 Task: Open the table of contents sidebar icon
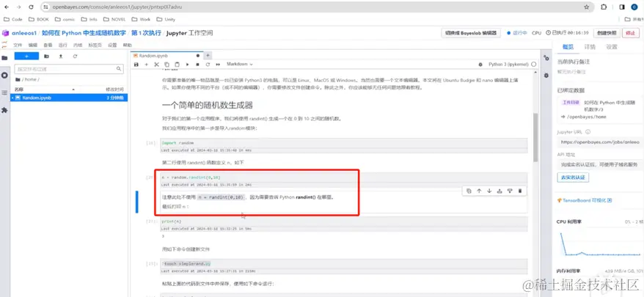click(x=4, y=93)
